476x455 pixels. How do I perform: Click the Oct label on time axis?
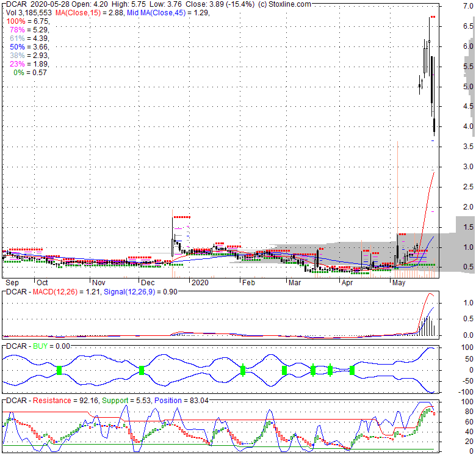pyautogui.click(x=42, y=283)
